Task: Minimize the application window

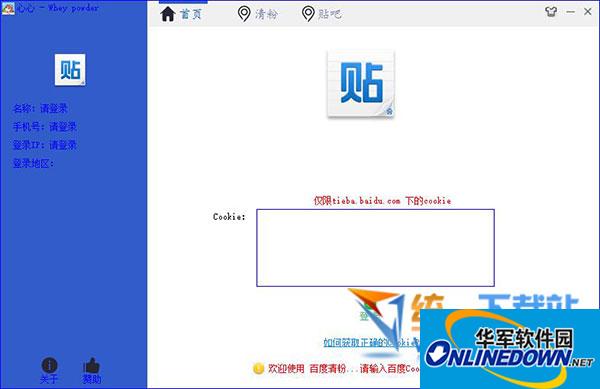Action: [x=571, y=12]
